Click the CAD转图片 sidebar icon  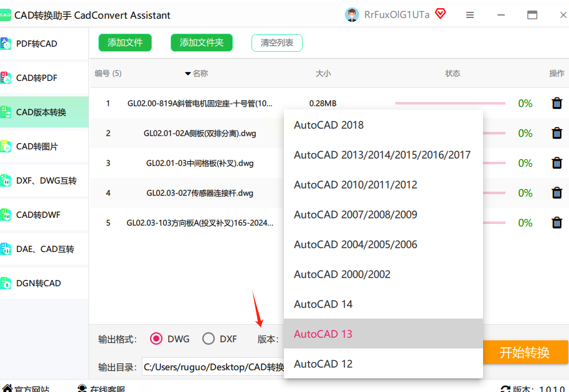pyautogui.click(x=6, y=146)
